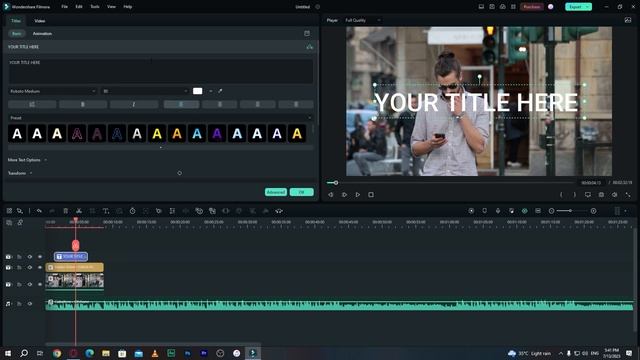Click the link icon above track headers
The image size is (640, 360).
(20, 222)
